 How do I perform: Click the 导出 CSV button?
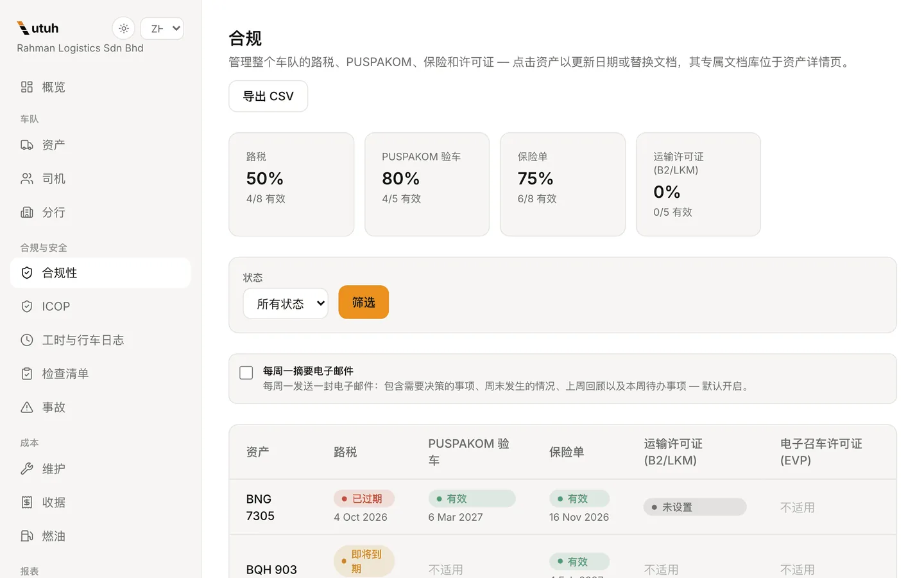[x=268, y=96]
